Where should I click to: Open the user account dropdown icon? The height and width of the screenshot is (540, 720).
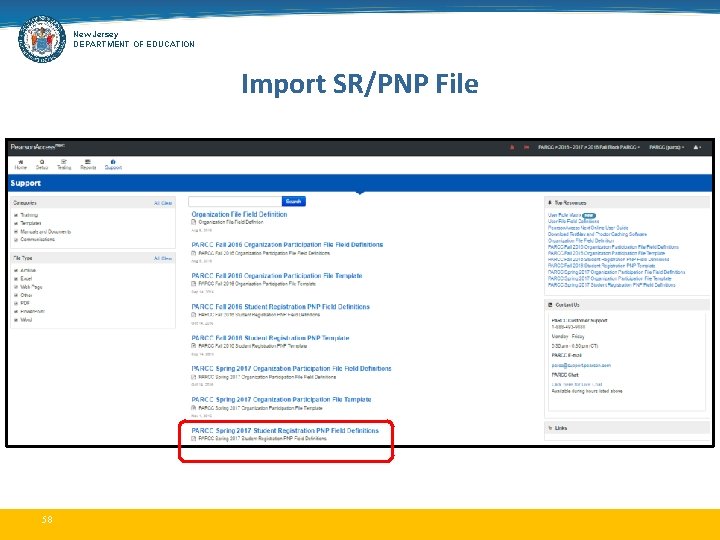(697, 147)
